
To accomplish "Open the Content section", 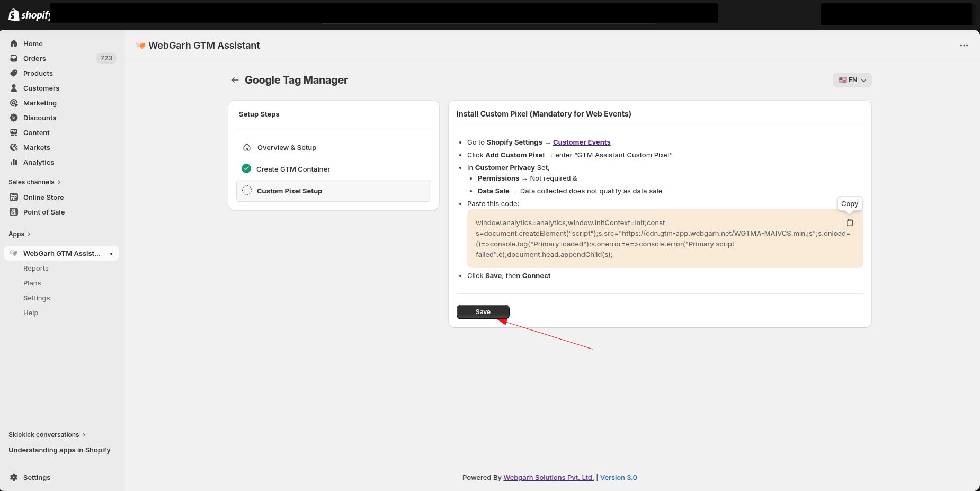I will (x=37, y=132).
